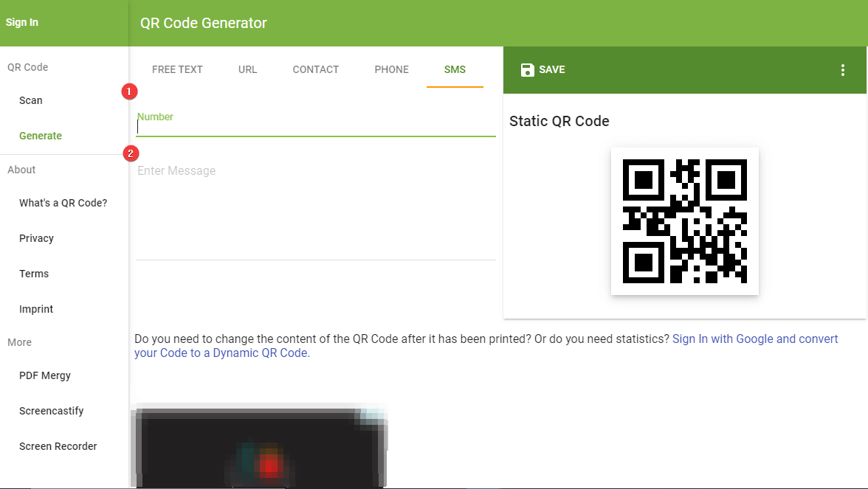Open the three-dot options menu
This screenshot has width=868, height=489.
pos(842,69)
